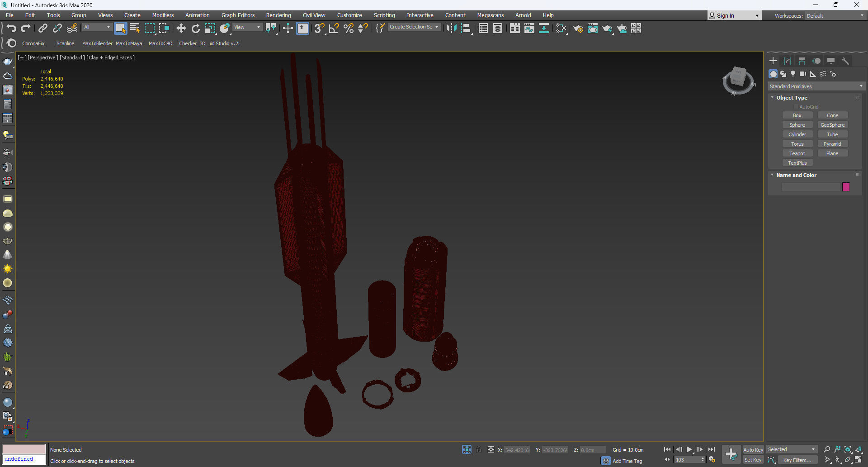Click the Redo arrow icon
The image size is (868, 467).
pos(26,29)
